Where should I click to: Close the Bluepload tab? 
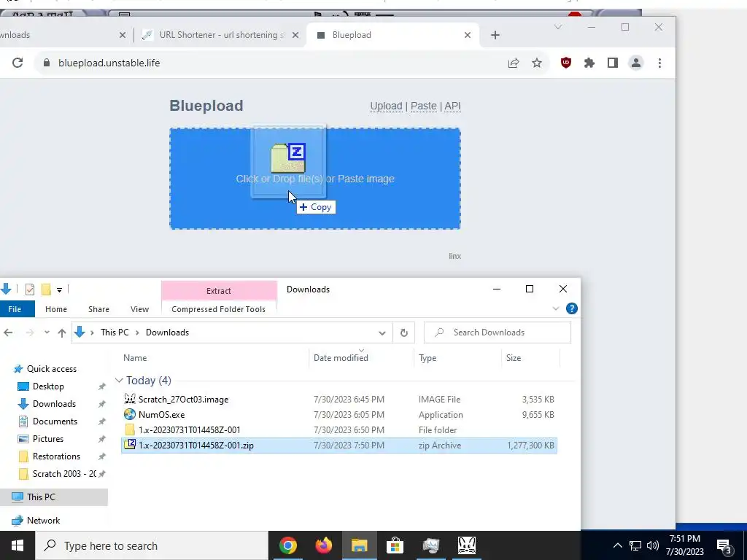[468, 35]
